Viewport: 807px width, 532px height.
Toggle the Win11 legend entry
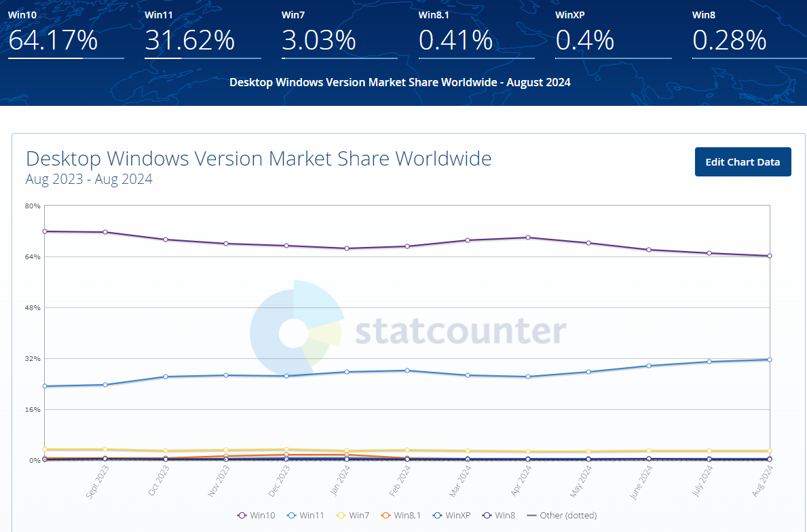[x=305, y=515]
